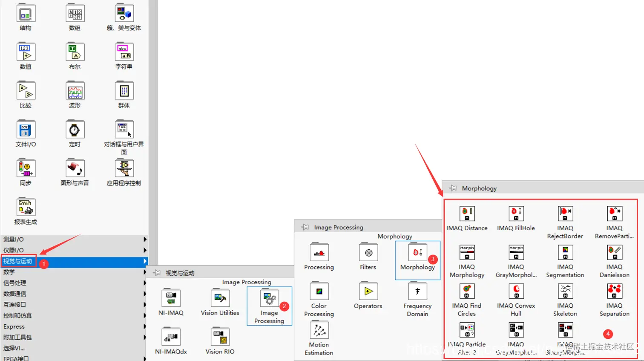Select the IMAQ Particle Filter 3 VI
Image resolution: width=644 pixels, height=361 pixels.
coord(467,330)
